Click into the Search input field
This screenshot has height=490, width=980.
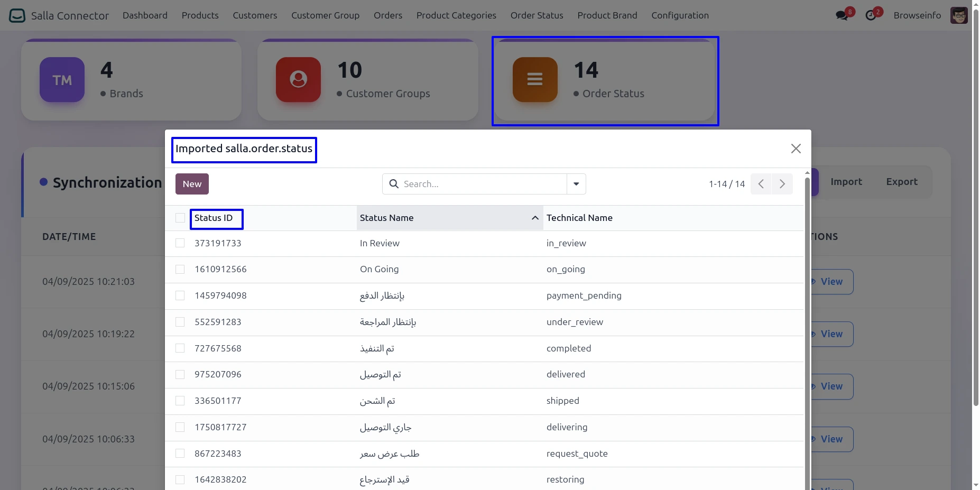coord(481,184)
